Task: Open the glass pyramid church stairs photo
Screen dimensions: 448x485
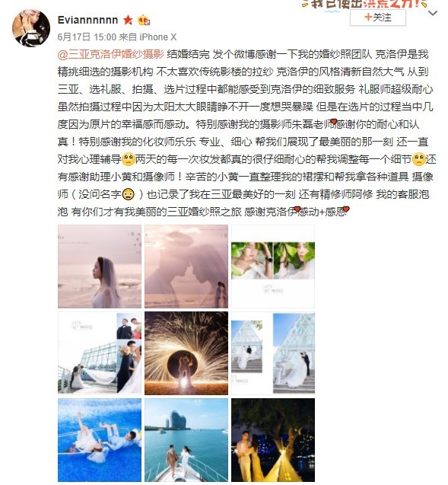Action: click(273, 353)
